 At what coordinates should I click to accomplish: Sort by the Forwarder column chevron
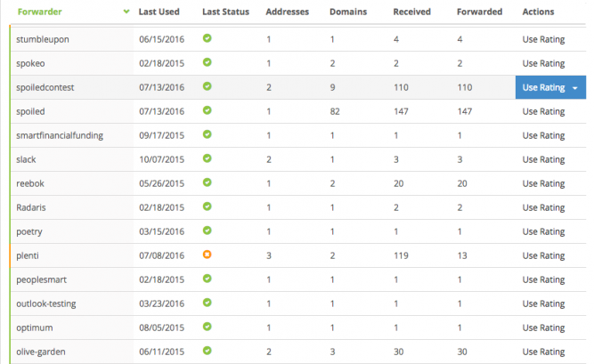(126, 12)
